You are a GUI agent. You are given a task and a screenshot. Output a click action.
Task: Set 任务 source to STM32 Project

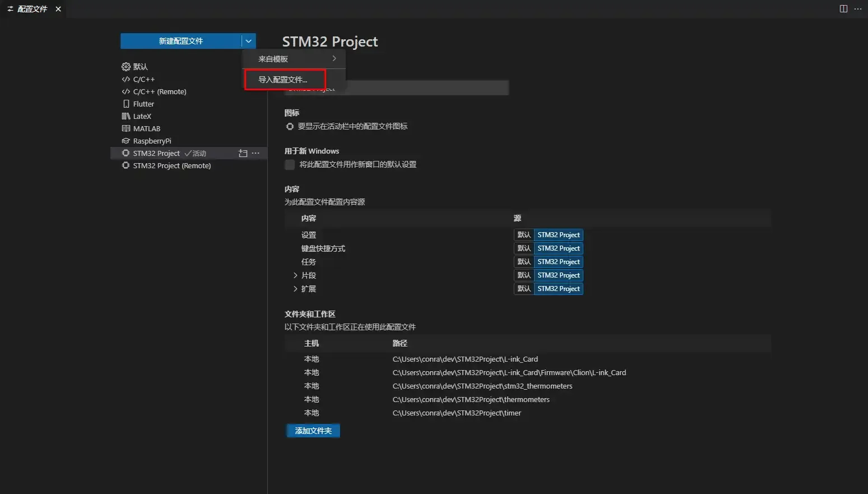coord(559,262)
